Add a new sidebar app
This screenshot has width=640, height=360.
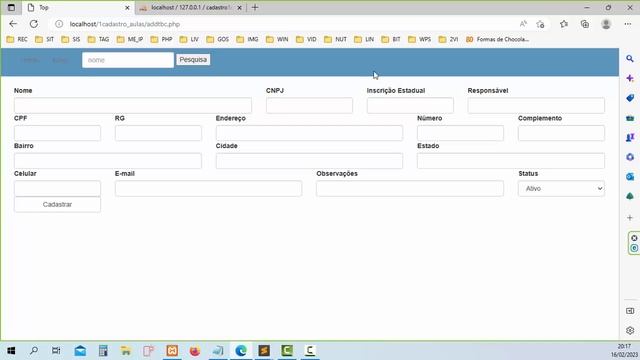(x=630, y=218)
